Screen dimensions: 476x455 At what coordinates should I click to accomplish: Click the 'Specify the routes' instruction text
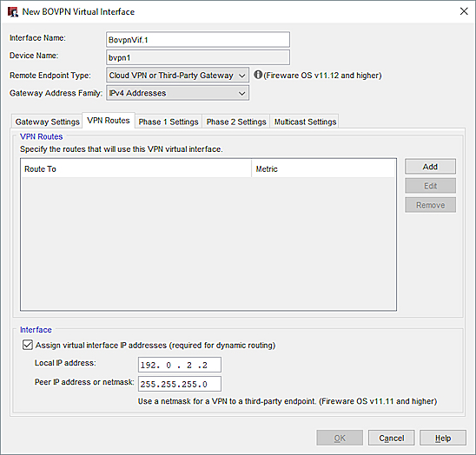click(x=121, y=149)
